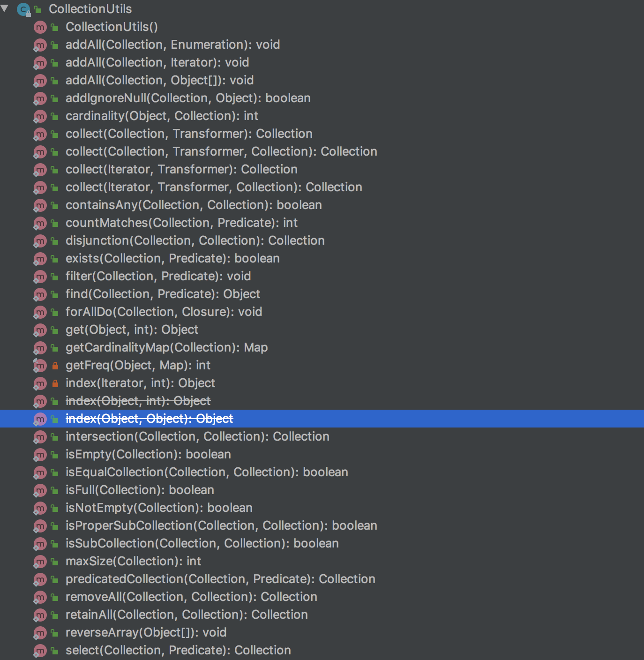The image size is (644, 660).
Task: Click the public visibility icon beside isEmpty
Action: point(55,455)
